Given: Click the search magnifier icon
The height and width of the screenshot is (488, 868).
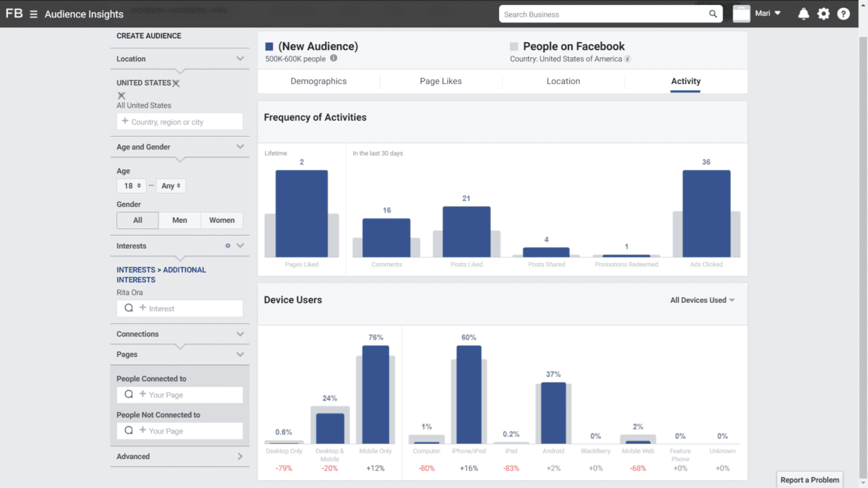Looking at the screenshot, I should click(713, 14).
